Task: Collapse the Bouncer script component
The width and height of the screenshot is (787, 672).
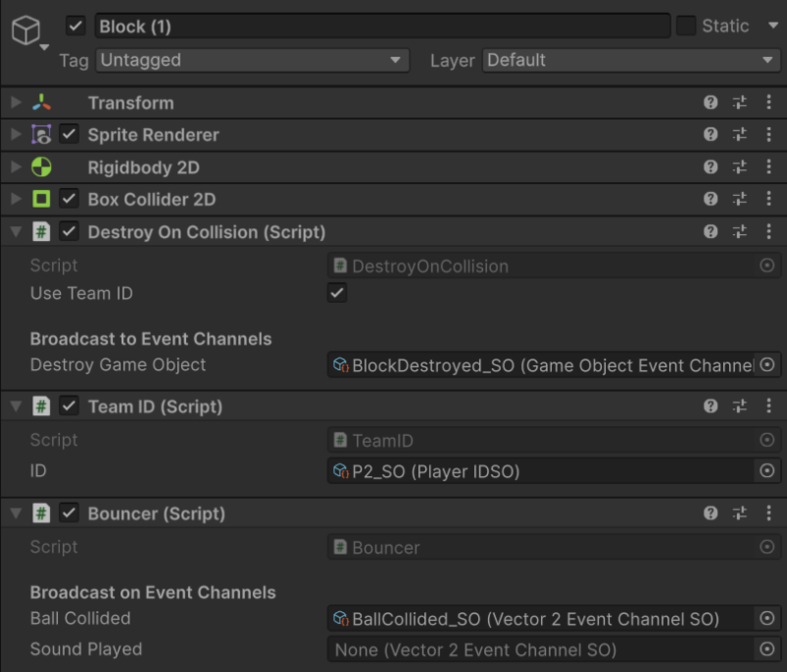Action: tap(16, 514)
